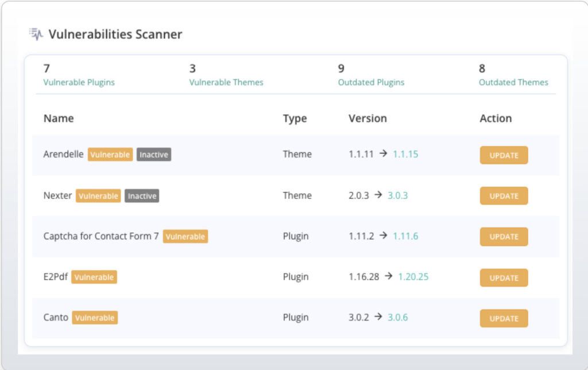Click the Vulnerabilities Scanner pulse icon

[x=36, y=34]
